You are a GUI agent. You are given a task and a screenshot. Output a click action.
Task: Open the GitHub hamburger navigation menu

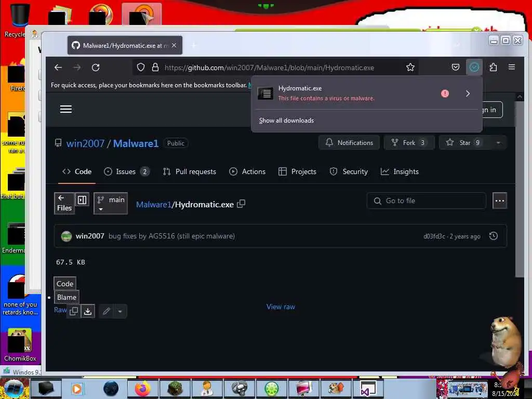pyautogui.click(x=66, y=109)
